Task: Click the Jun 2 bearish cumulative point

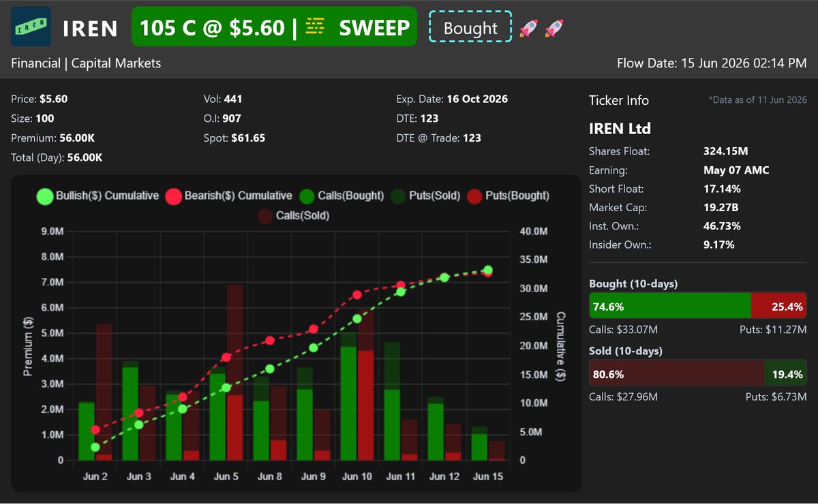Action: pos(95,430)
